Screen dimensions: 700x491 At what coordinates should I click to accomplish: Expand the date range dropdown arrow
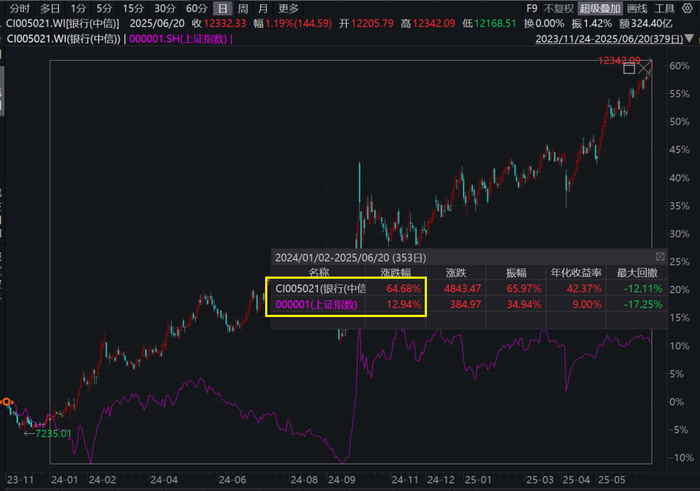pyautogui.click(x=689, y=39)
